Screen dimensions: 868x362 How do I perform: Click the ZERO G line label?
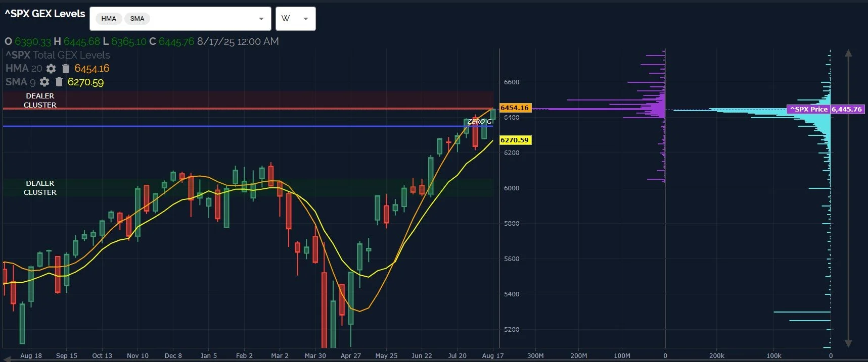(479, 122)
